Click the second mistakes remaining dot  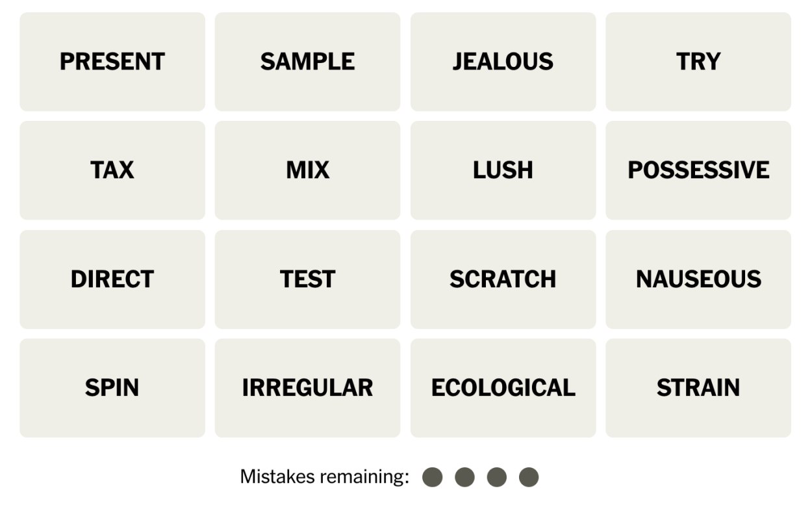pos(464,477)
